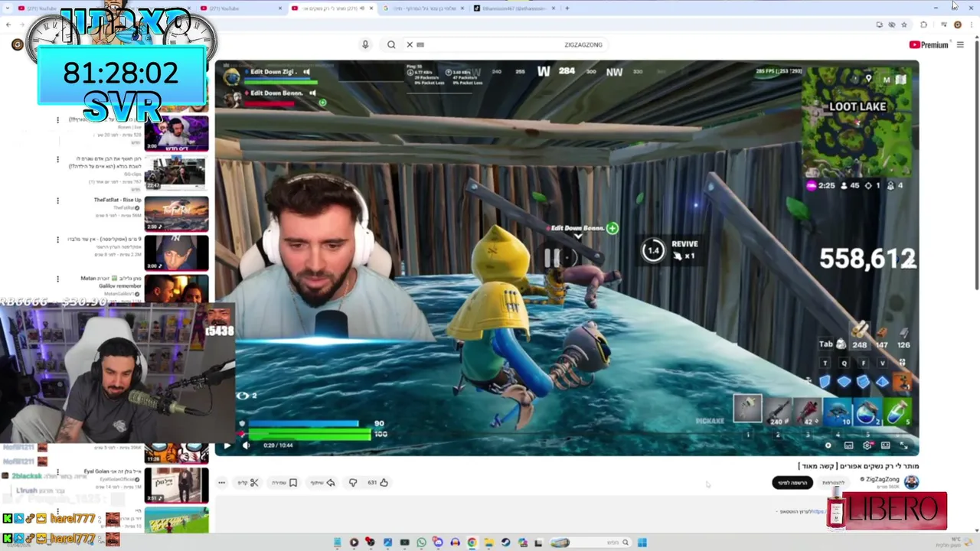
Task: Open Discord from the taskbar
Action: [438, 543]
